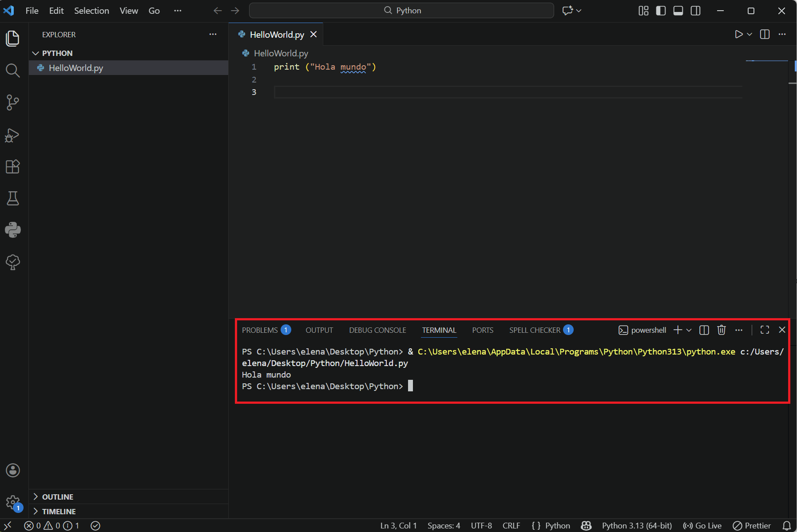Open the Extensions view

pyautogui.click(x=12, y=167)
